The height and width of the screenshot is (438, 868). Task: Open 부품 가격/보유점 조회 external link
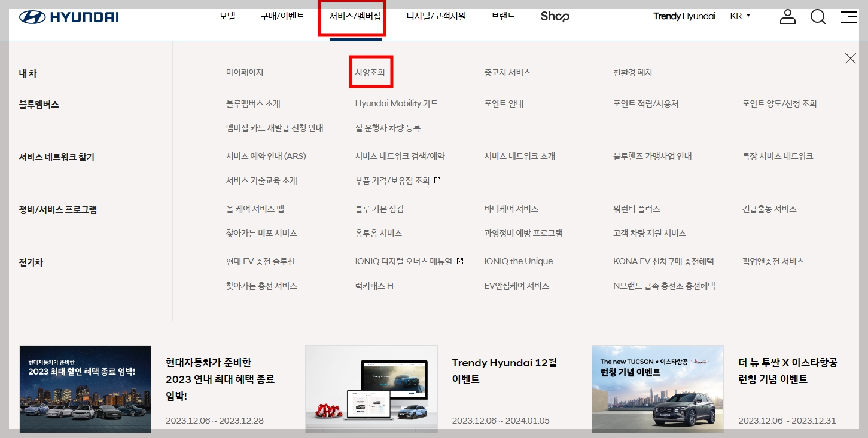[x=398, y=180]
